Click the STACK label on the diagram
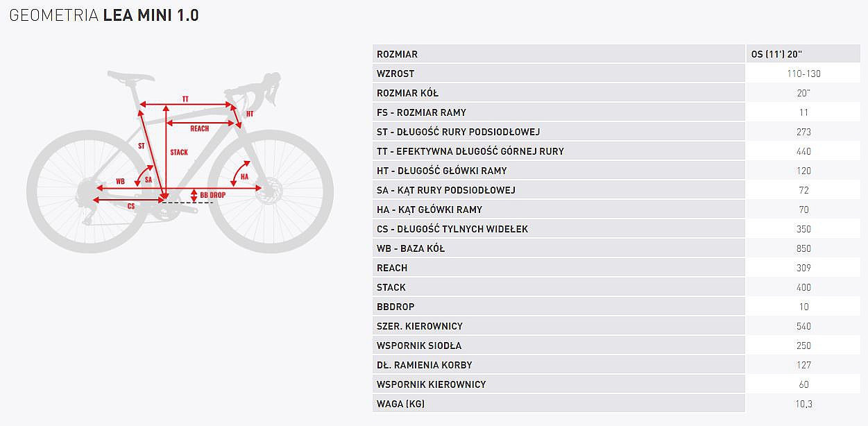Screen dimensions: 868x426 point(178,153)
